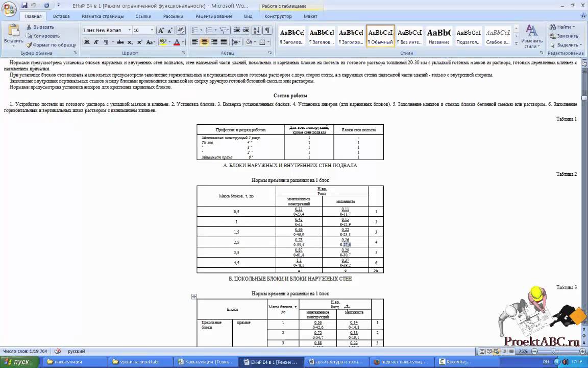The image size is (588, 368).
Task: Click the Найти (find) button
Action: coord(562,27)
